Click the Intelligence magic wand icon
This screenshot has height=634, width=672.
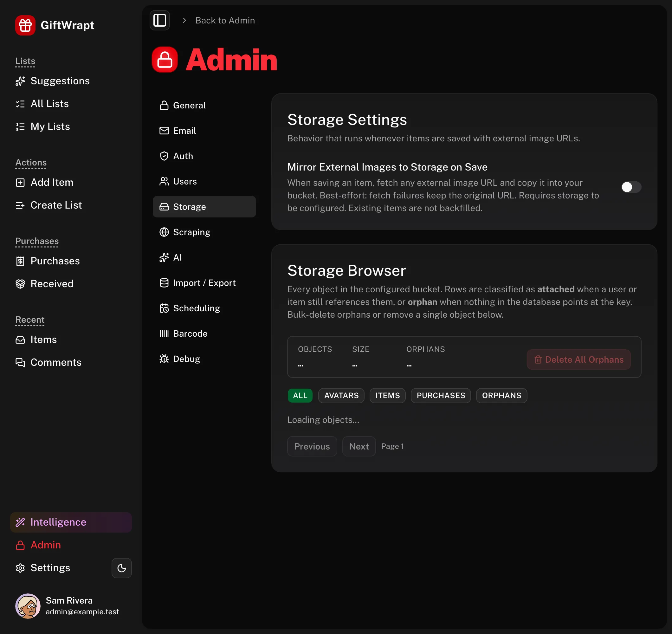click(x=20, y=522)
